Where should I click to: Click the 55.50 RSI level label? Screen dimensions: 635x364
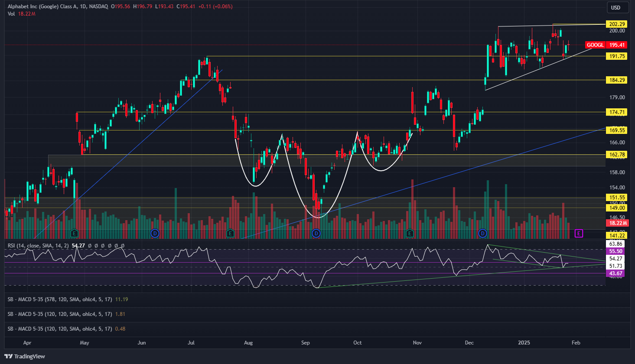point(616,251)
